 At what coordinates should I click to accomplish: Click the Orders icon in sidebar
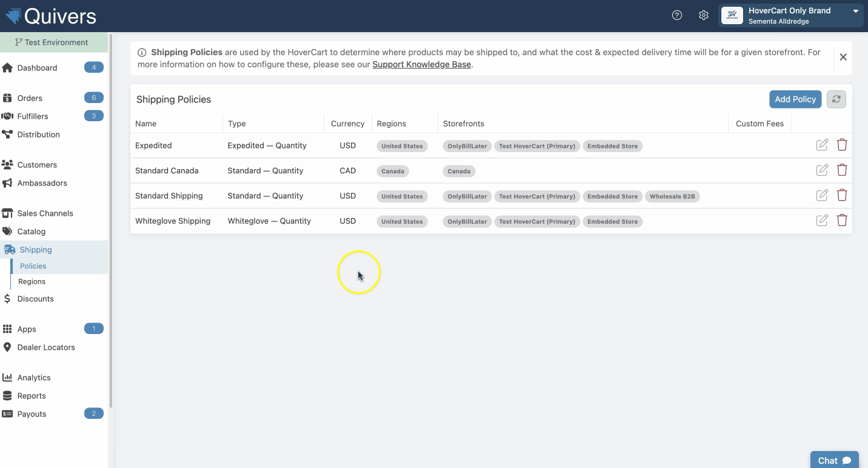pyautogui.click(x=7, y=98)
